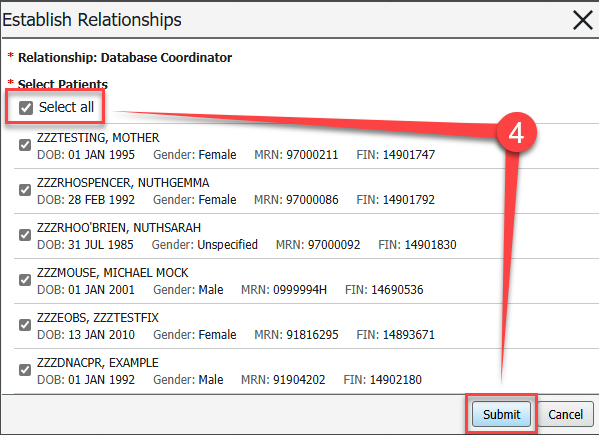Click the Submit button
This screenshot has width=599, height=435.
(x=501, y=414)
